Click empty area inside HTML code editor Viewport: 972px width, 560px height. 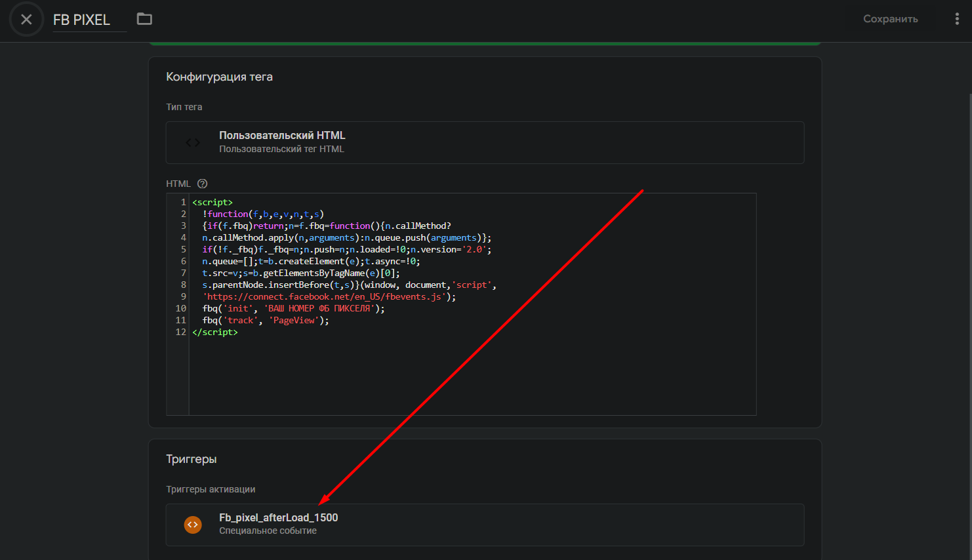coord(472,377)
